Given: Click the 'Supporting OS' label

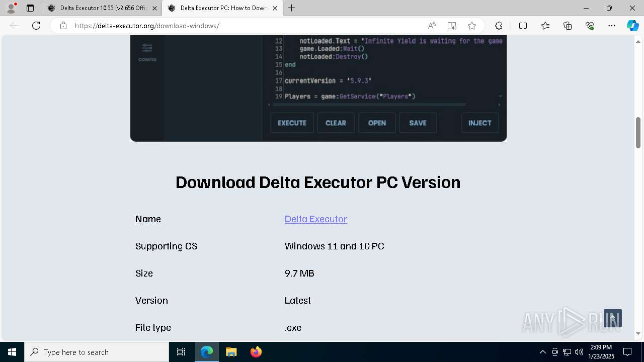Looking at the screenshot, I should [x=166, y=246].
